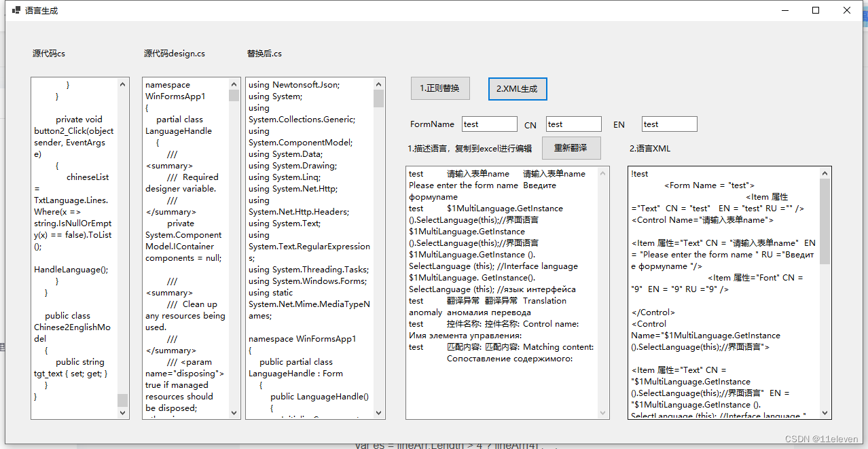Click scrollbar thumb in 语言XML box
Viewport: 868px width, 449px height.
[x=825, y=221]
